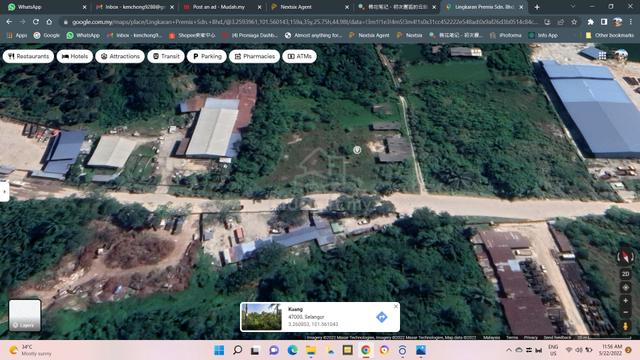
Task: Show Parking locations chip
Action: click(x=207, y=56)
